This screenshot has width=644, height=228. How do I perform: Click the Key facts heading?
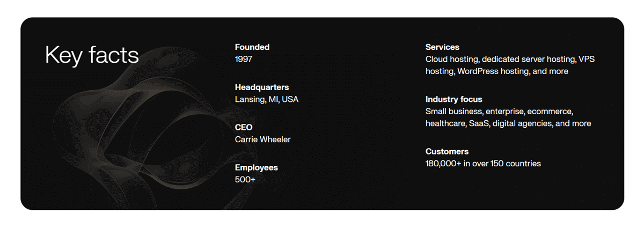[92, 55]
